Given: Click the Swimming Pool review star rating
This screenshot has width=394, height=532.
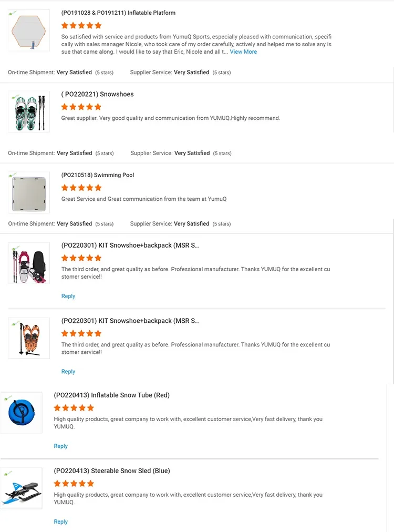Looking at the screenshot, I should [81, 188].
